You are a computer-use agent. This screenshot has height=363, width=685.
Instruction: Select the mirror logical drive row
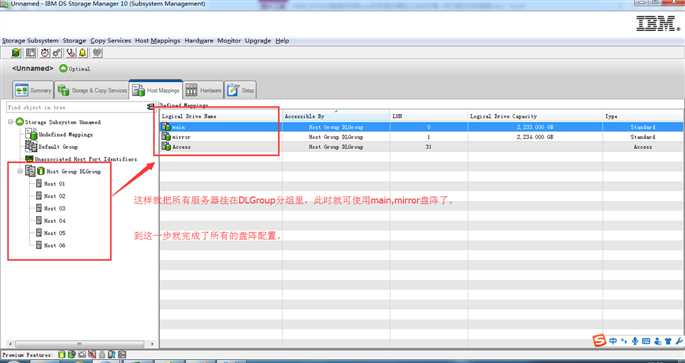pos(422,137)
